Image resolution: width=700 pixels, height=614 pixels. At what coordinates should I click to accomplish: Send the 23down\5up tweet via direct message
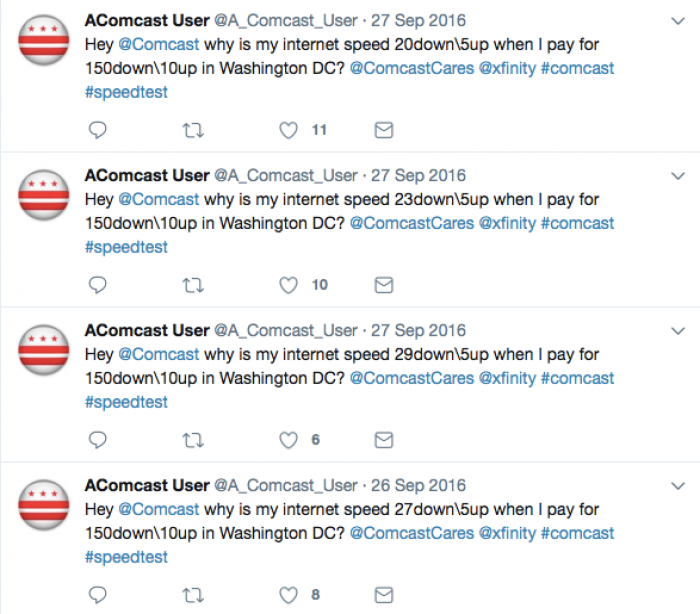click(x=383, y=285)
